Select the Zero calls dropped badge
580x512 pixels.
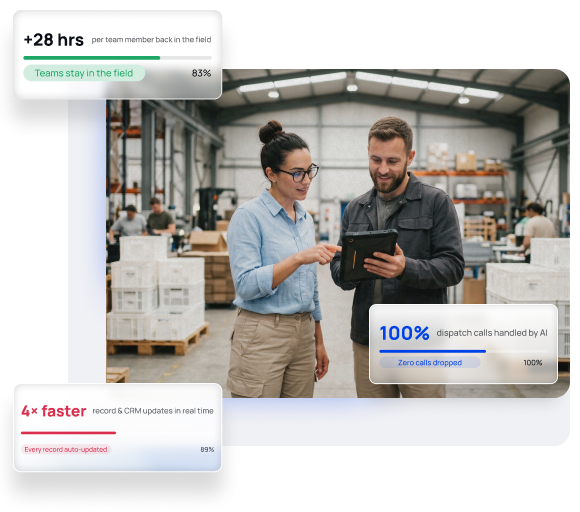pos(430,363)
